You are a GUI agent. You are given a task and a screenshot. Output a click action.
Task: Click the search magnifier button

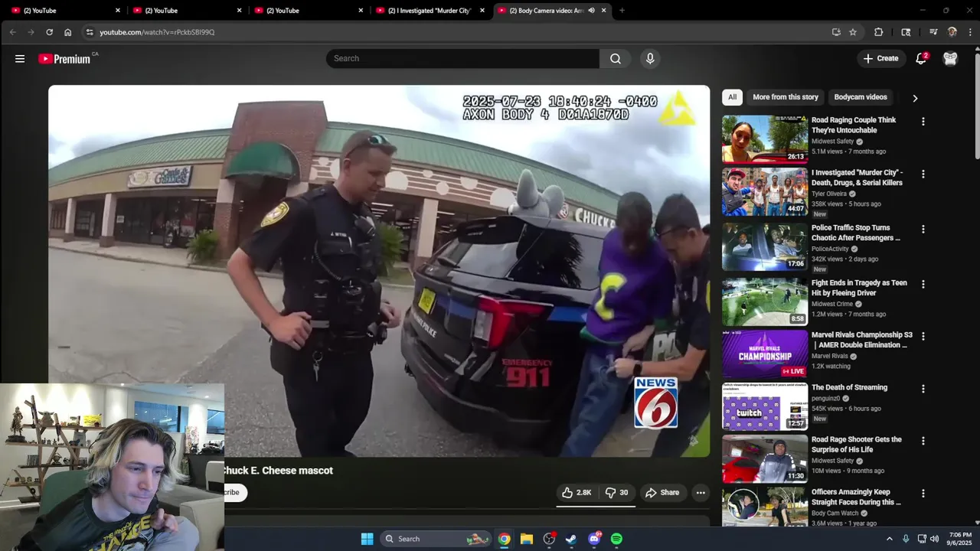coord(616,58)
